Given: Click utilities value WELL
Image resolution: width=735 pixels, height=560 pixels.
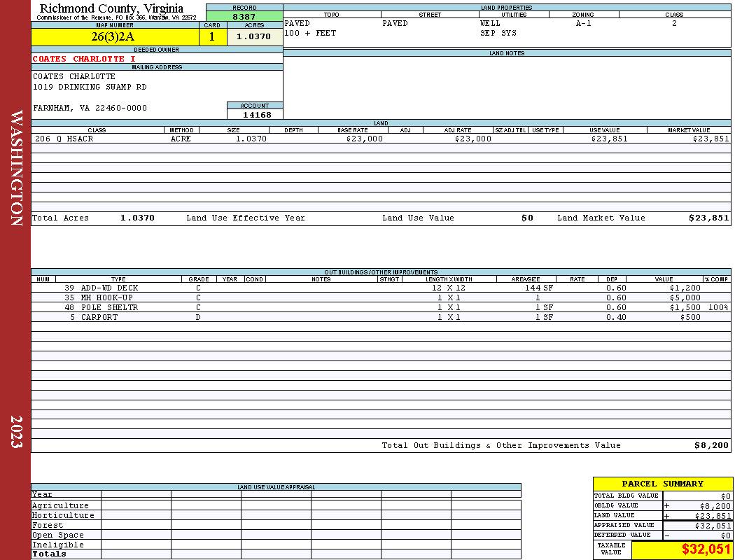Looking at the screenshot, I should (x=490, y=23).
